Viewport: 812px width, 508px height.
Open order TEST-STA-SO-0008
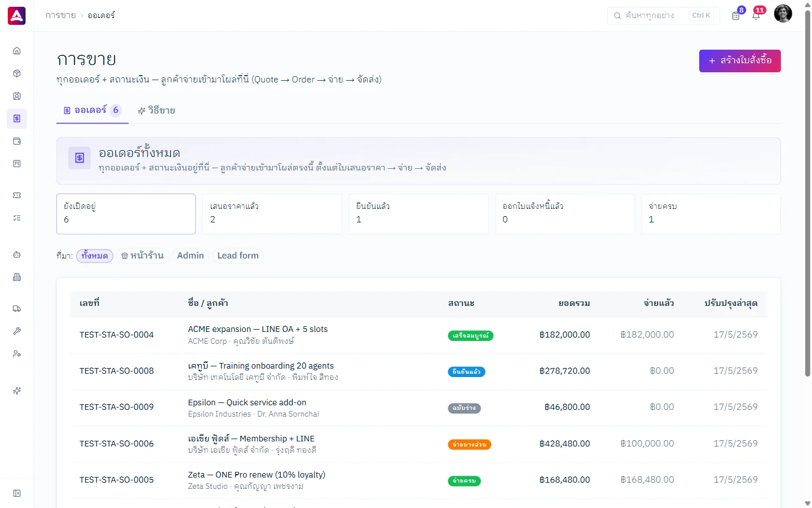(117, 371)
